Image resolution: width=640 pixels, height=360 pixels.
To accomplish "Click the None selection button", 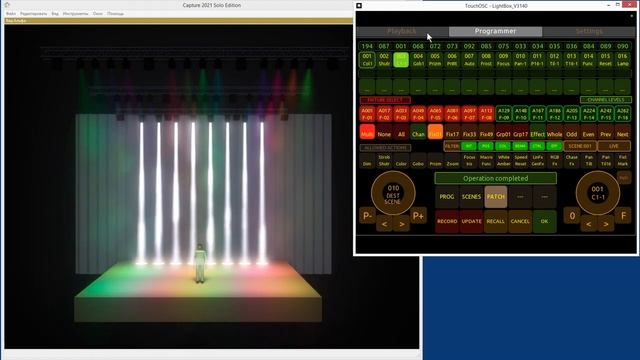I will (384, 132).
